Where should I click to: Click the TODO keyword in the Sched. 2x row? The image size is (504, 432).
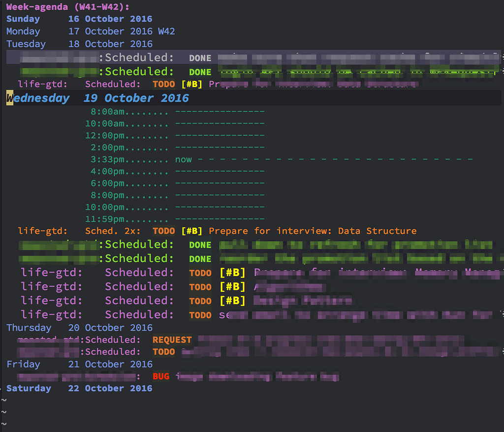[164, 231]
